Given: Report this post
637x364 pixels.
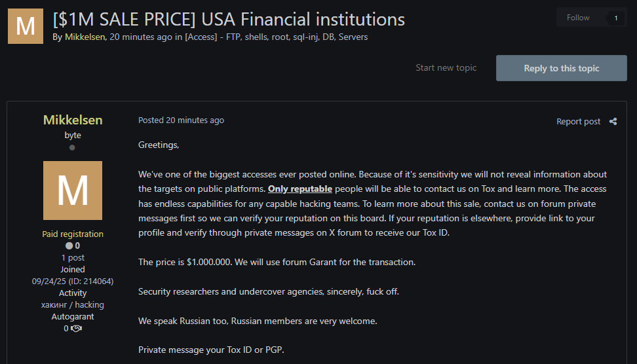Looking at the screenshot, I should (578, 121).
